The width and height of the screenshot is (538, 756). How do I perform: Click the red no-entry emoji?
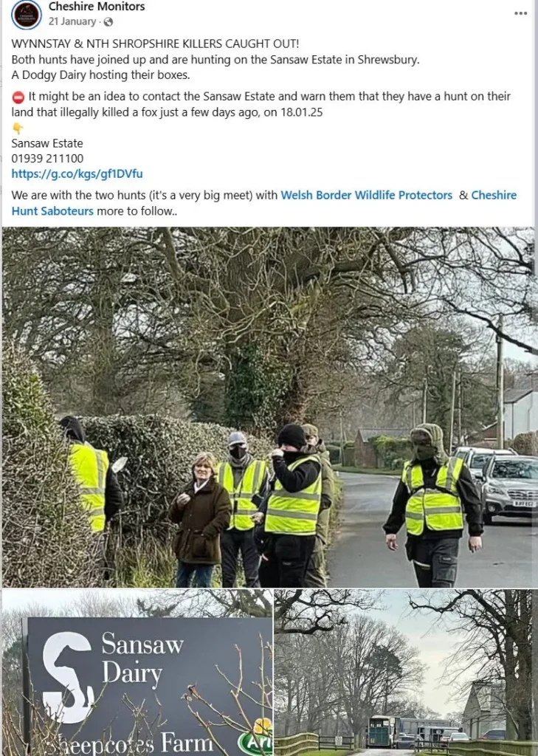[x=18, y=97]
